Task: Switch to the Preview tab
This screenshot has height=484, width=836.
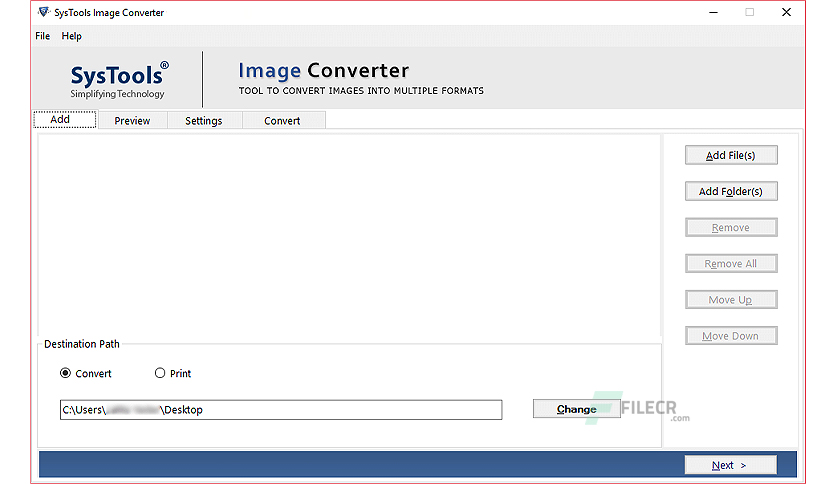Action: click(132, 121)
